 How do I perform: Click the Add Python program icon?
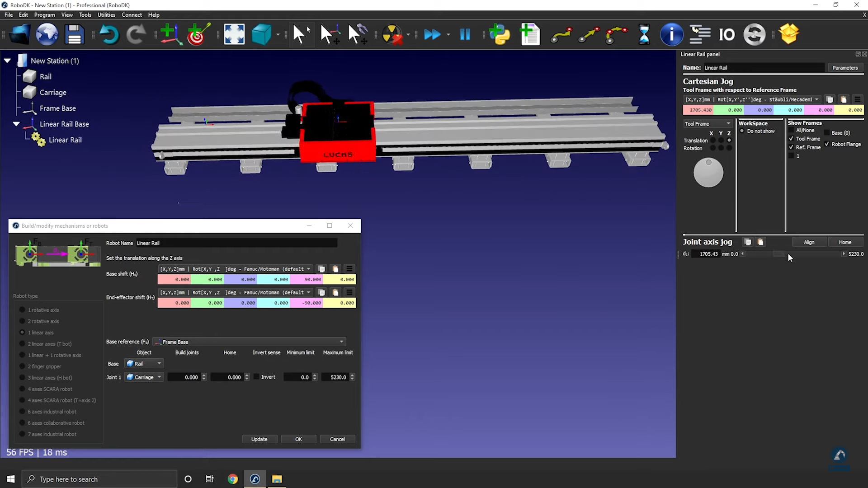[x=499, y=34]
